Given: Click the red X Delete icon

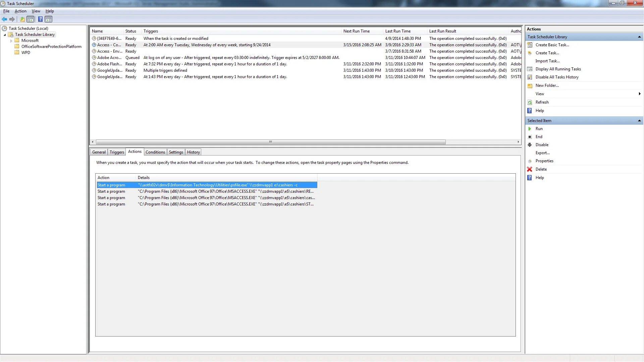Looking at the screenshot, I should coord(530,169).
